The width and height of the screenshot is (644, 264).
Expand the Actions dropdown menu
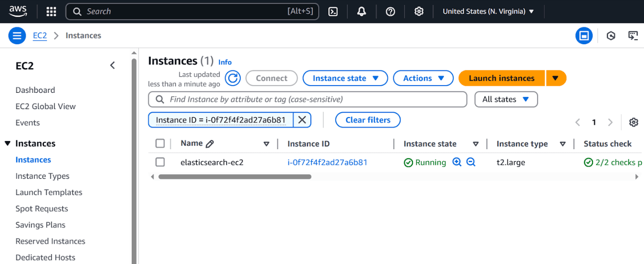(x=423, y=78)
